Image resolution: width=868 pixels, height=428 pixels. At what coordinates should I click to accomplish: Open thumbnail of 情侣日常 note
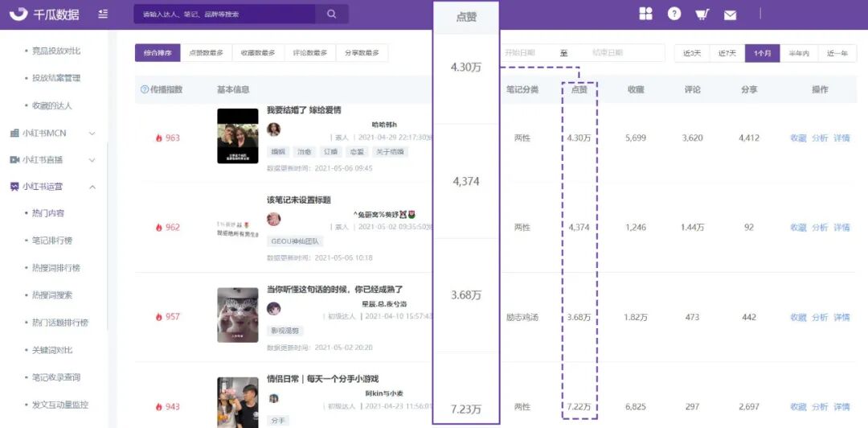pyautogui.click(x=237, y=402)
